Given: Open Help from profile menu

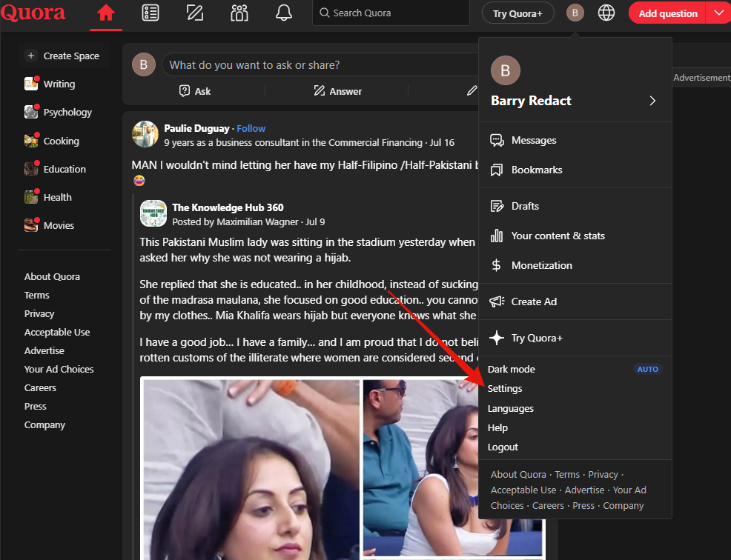Looking at the screenshot, I should [x=497, y=427].
